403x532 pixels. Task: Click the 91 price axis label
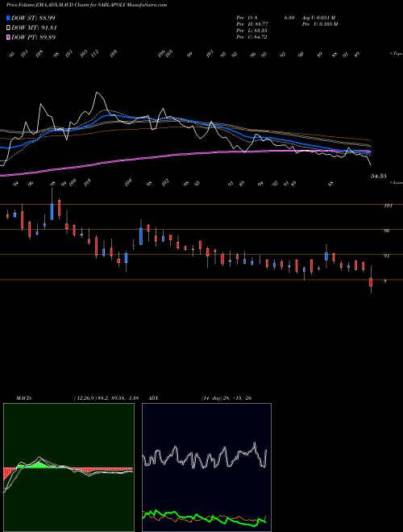[386, 256]
